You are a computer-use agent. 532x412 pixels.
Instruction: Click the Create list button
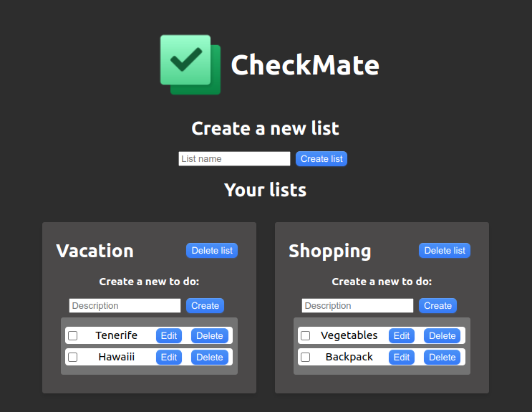click(321, 158)
